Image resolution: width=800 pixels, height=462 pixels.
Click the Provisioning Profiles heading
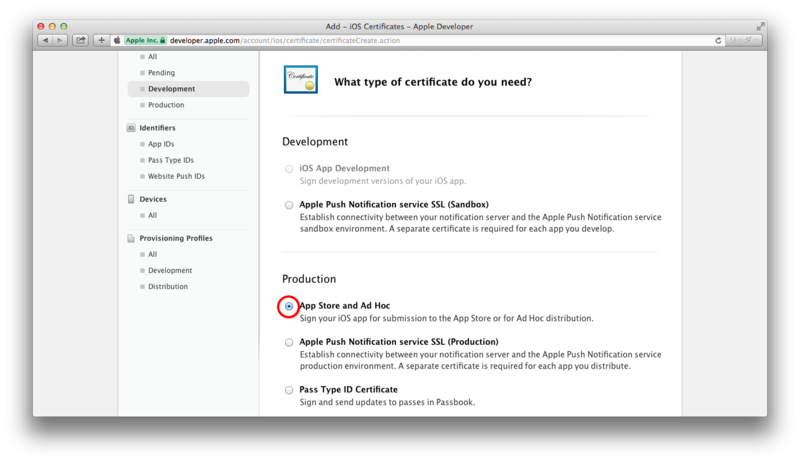pyautogui.click(x=176, y=238)
